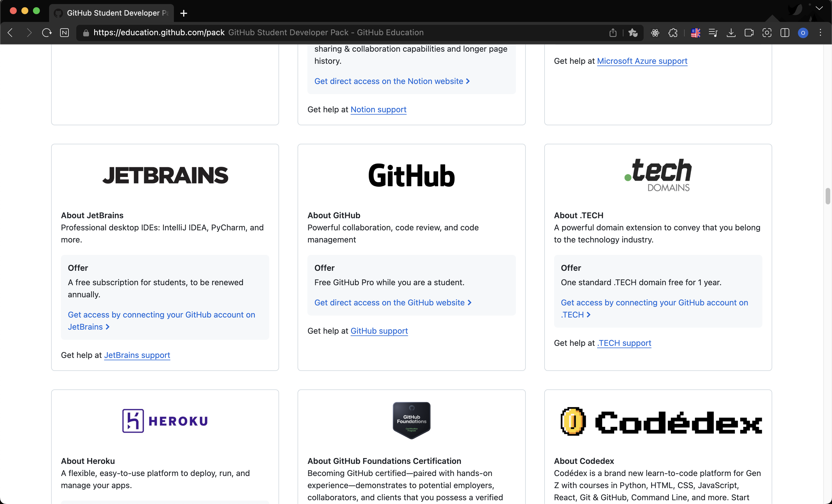The image size is (832, 504).
Task: Expand the tab list chevron at top right
Action: 819,8
